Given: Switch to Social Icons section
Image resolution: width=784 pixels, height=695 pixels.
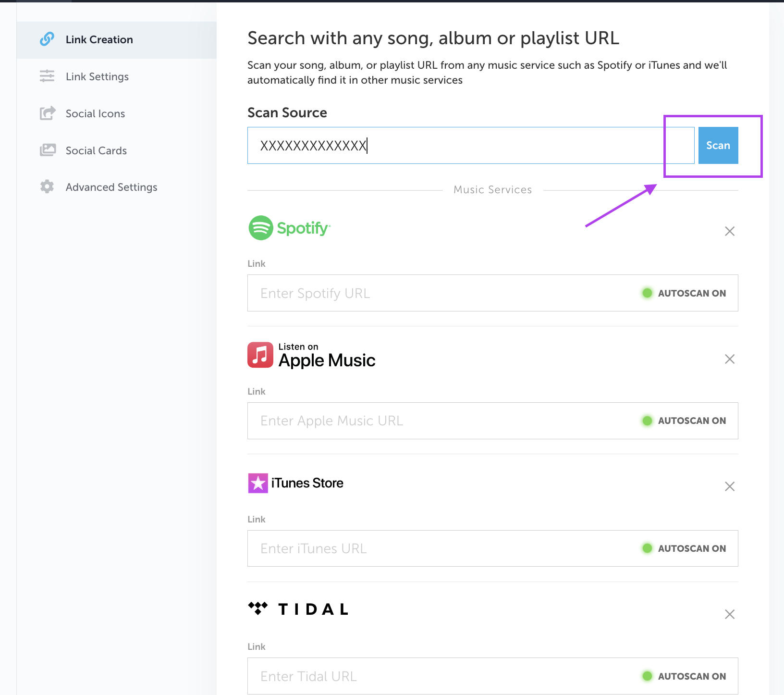Looking at the screenshot, I should tap(117, 113).
